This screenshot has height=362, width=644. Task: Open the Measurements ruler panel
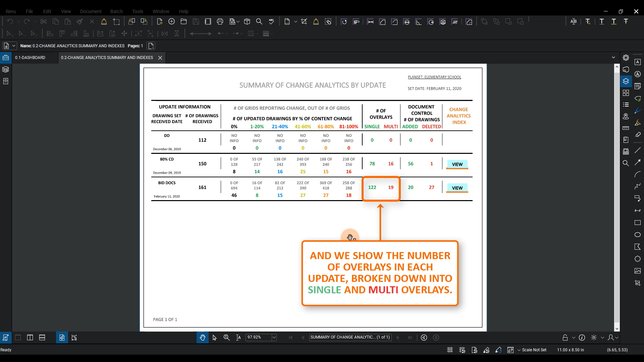tap(626, 128)
